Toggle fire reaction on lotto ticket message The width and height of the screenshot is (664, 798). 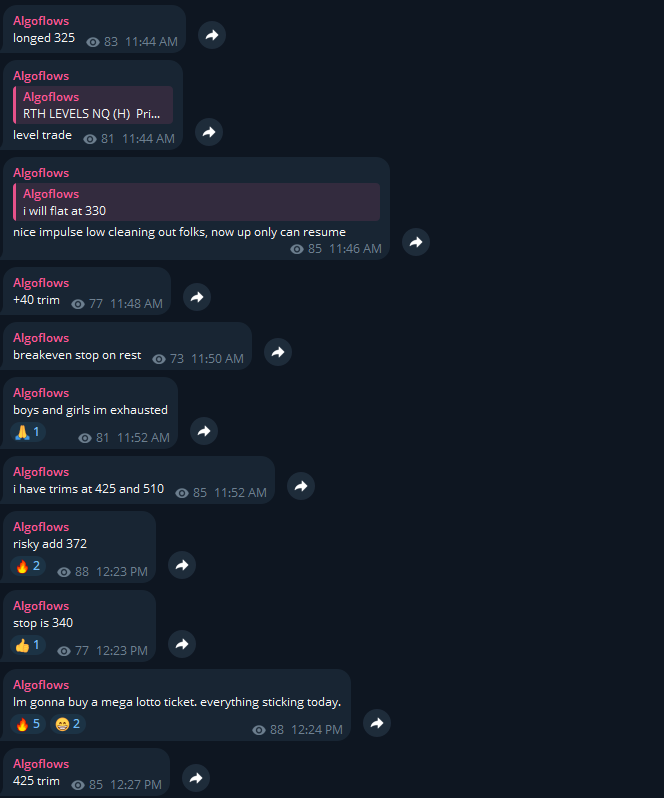[28, 724]
